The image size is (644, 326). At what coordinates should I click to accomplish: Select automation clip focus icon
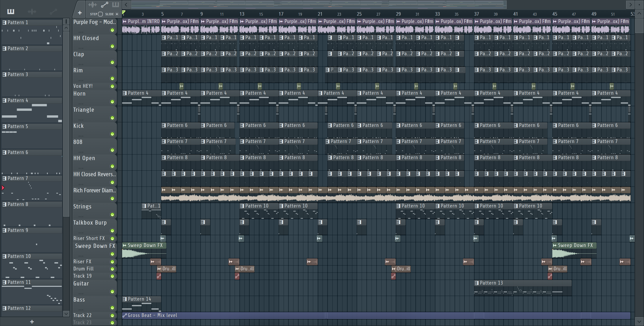click(104, 4)
